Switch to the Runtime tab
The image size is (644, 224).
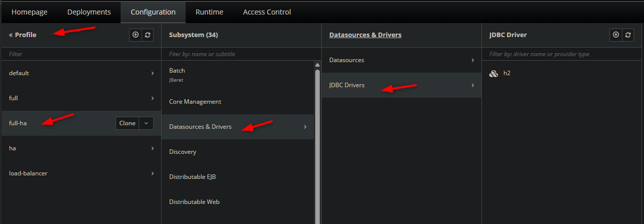209,12
